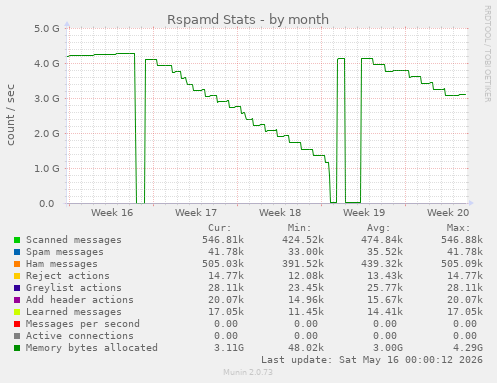Click the Add header actions average 15.67k

(385, 300)
